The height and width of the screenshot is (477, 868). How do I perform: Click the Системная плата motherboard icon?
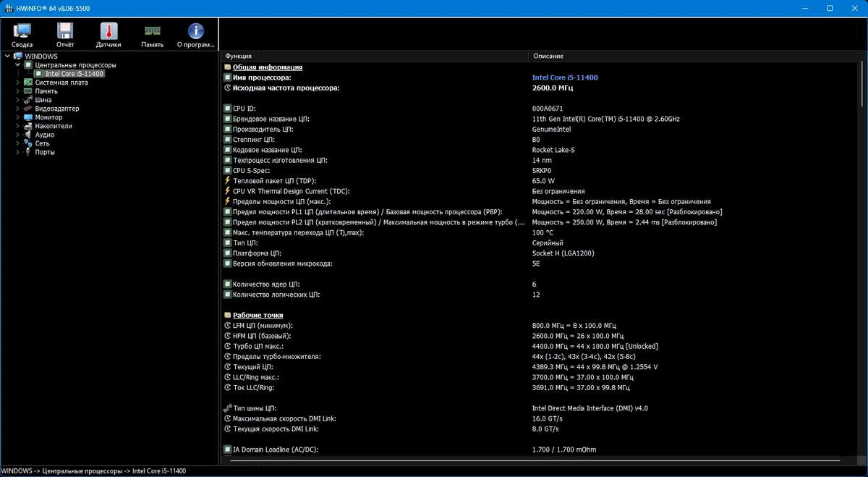(x=28, y=83)
